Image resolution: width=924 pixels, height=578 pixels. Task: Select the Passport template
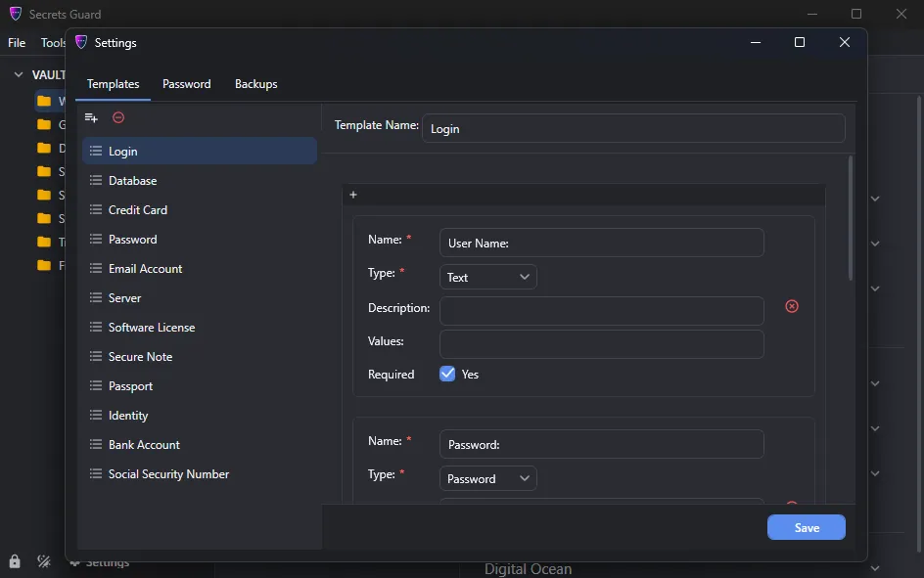pos(199,386)
